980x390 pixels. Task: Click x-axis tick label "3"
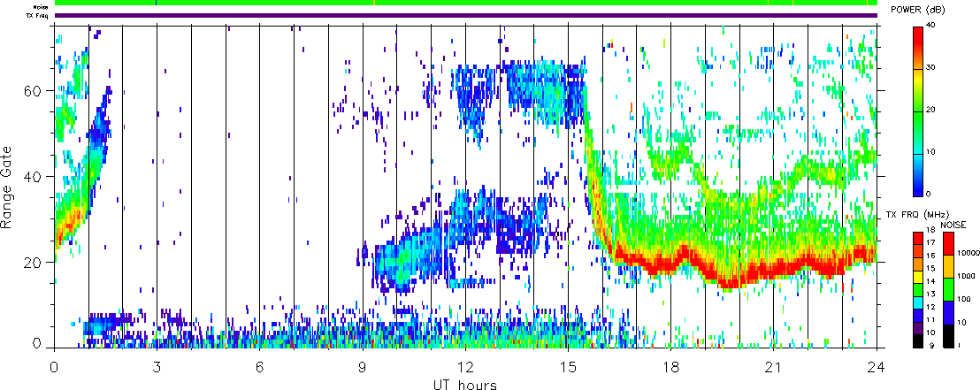157,366
